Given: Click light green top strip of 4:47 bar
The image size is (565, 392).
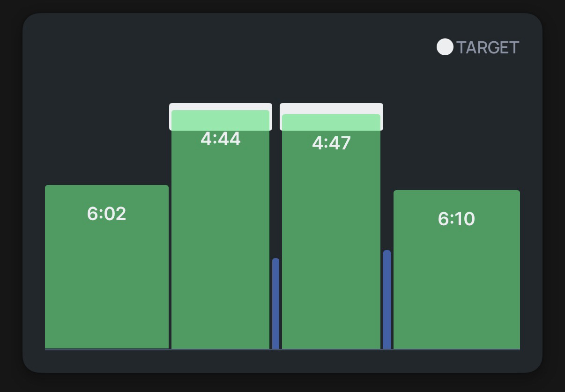Looking at the screenshot, I should pos(331,123).
